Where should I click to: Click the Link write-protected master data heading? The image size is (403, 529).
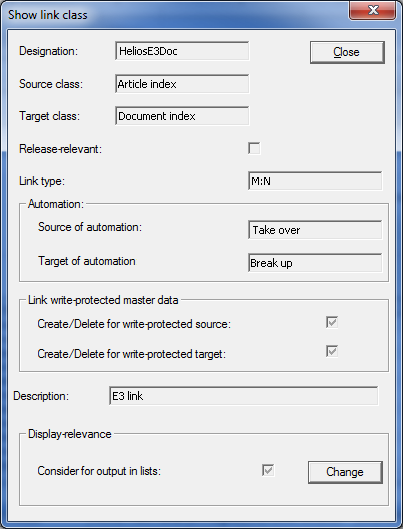[x=103, y=300]
